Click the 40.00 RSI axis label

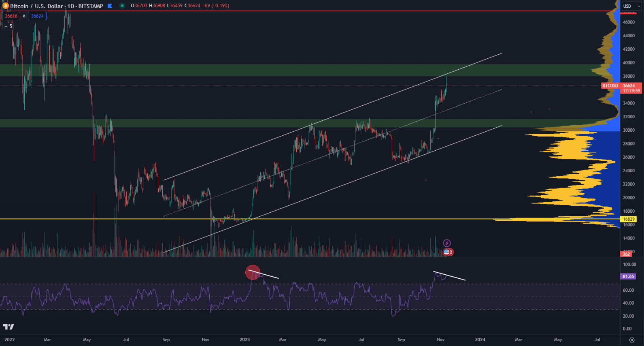(628, 303)
